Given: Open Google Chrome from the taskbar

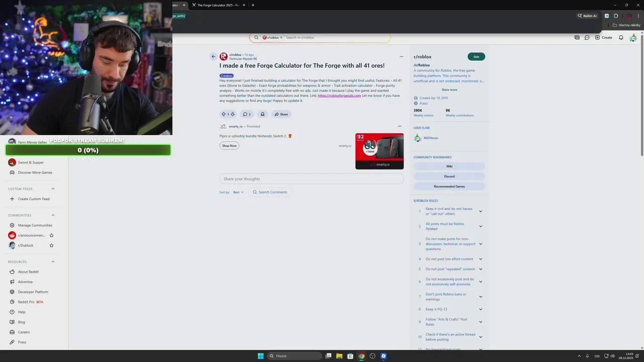Looking at the screenshot, I should coord(361,356).
